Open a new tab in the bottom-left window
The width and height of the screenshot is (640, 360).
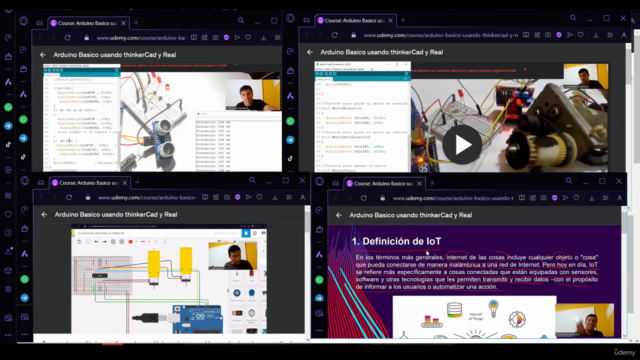pos(137,182)
